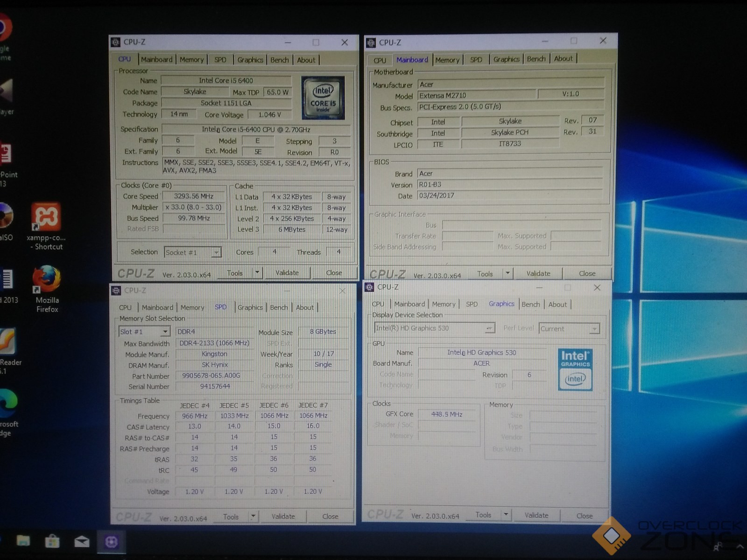The image size is (747, 560).
Task: Click Validate in bottom-right Graphics window
Action: click(x=536, y=515)
